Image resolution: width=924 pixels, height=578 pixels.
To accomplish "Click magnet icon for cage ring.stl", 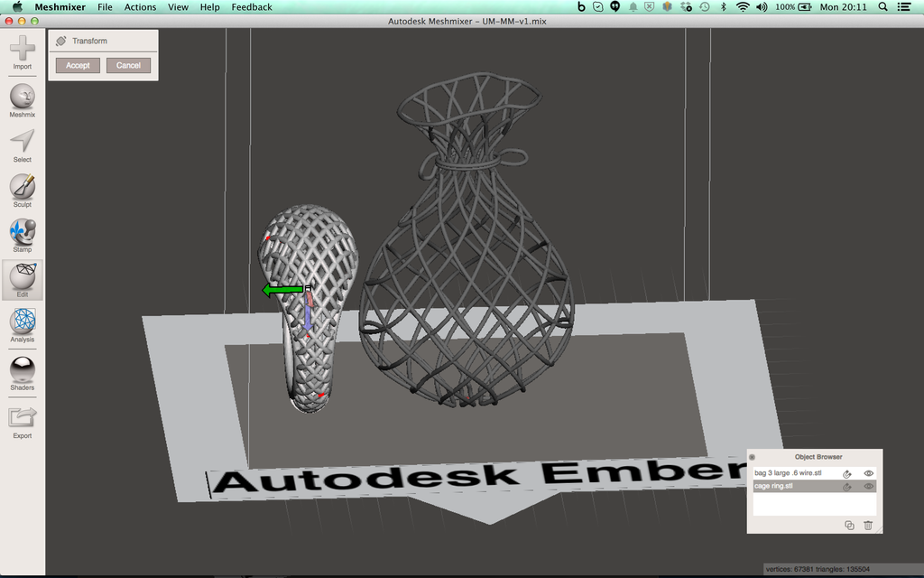I will [x=846, y=487].
